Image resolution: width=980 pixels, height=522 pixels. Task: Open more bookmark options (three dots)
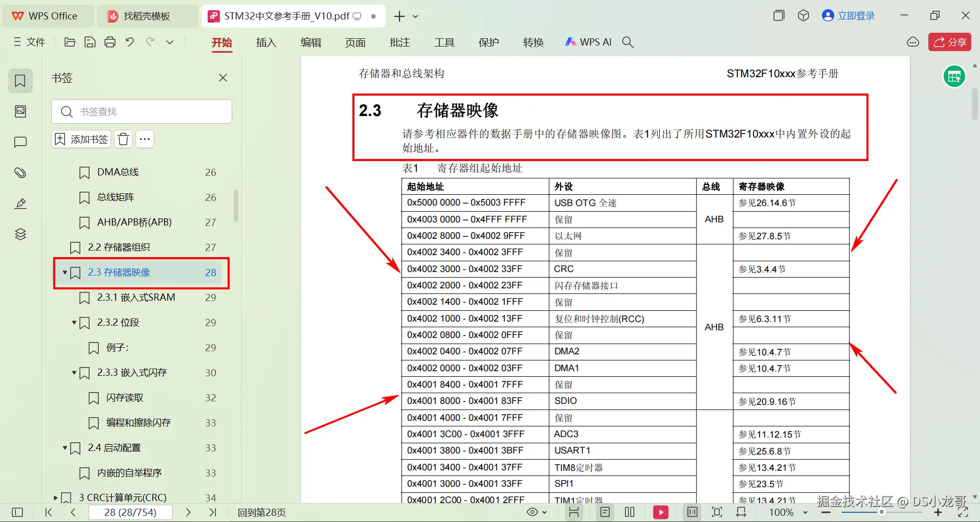(145, 139)
